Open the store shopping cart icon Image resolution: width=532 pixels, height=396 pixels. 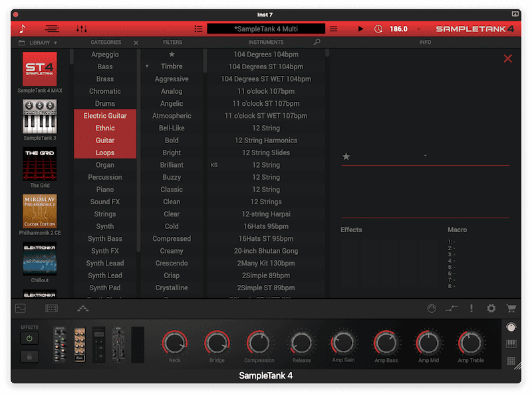(x=511, y=308)
